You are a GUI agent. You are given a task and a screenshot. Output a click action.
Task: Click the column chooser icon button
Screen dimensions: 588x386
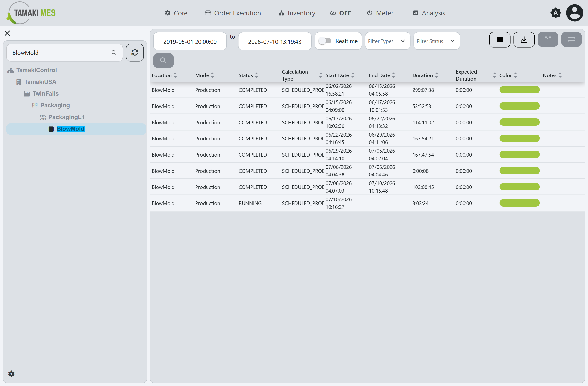[500, 39]
